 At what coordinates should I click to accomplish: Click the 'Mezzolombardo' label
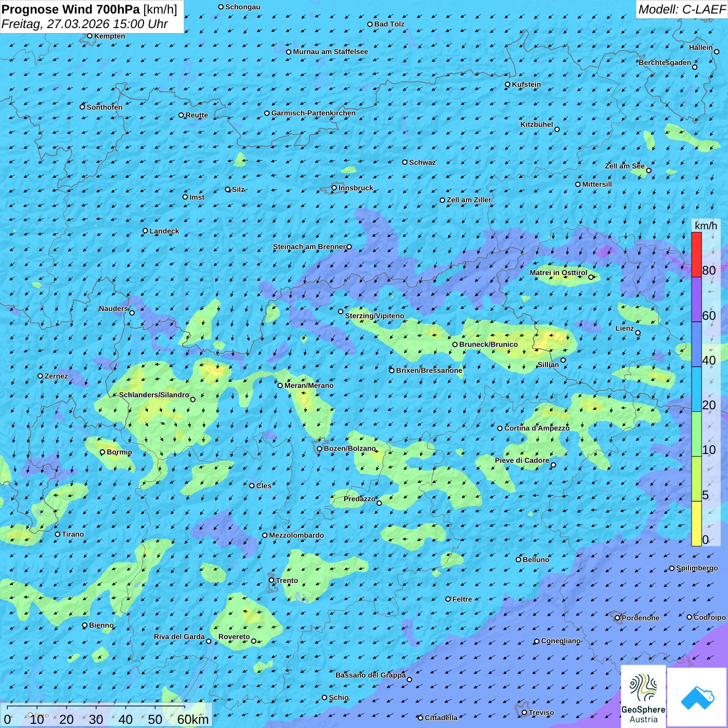[296, 536]
